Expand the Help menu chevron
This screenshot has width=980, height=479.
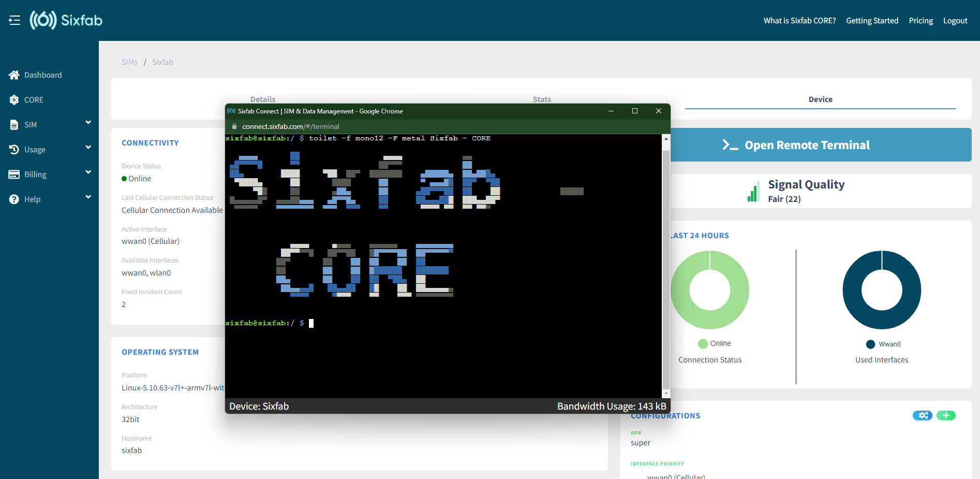point(88,197)
